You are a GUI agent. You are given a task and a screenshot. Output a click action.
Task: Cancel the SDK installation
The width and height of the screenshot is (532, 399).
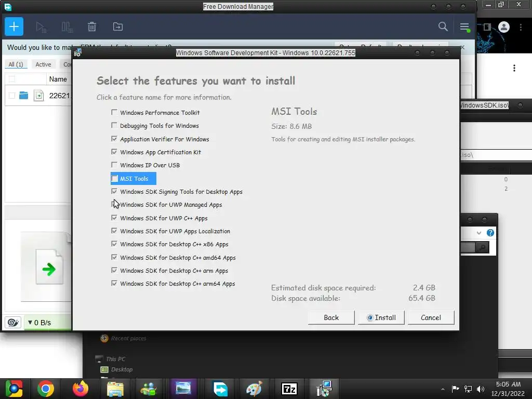[x=431, y=317]
